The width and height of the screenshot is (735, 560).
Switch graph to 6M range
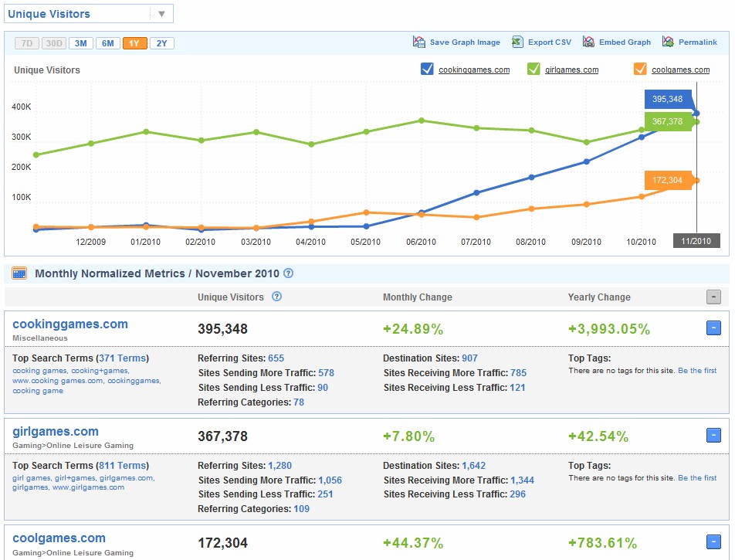coord(108,43)
